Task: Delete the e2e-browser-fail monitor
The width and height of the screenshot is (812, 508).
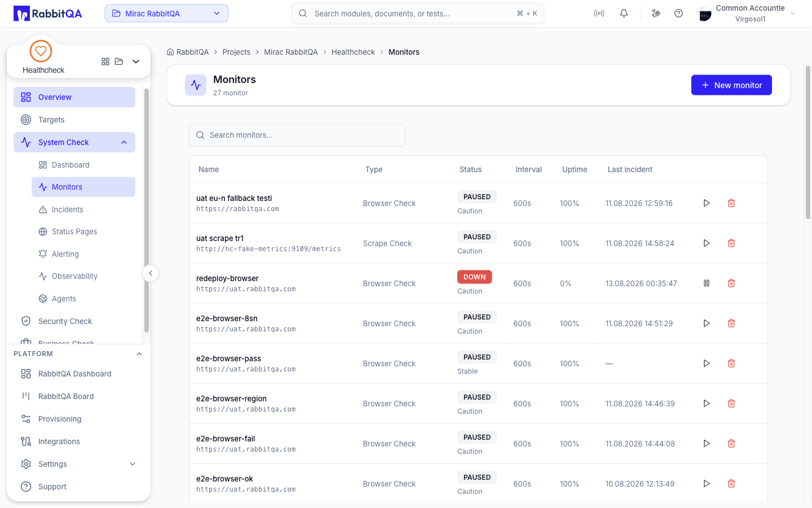Action: (731, 444)
